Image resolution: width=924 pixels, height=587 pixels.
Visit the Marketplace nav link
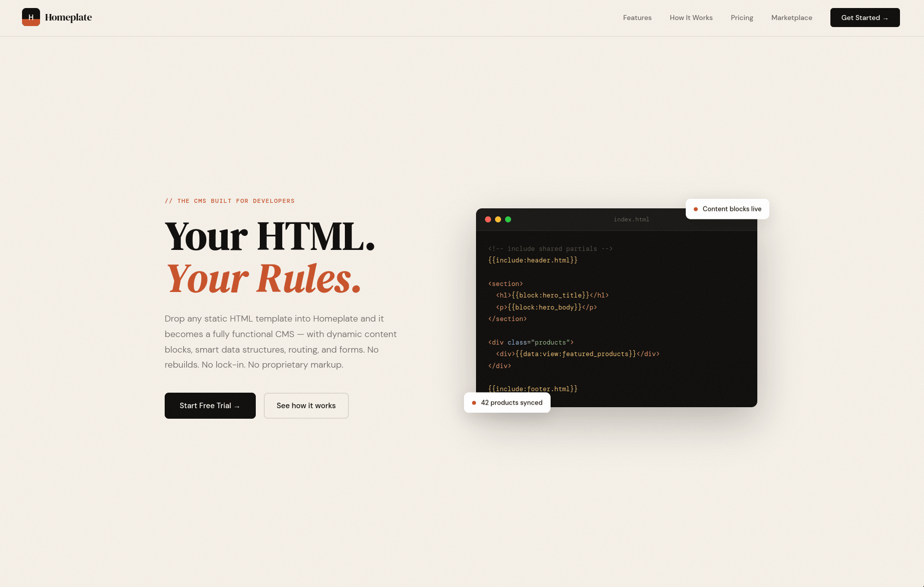coord(792,18)
